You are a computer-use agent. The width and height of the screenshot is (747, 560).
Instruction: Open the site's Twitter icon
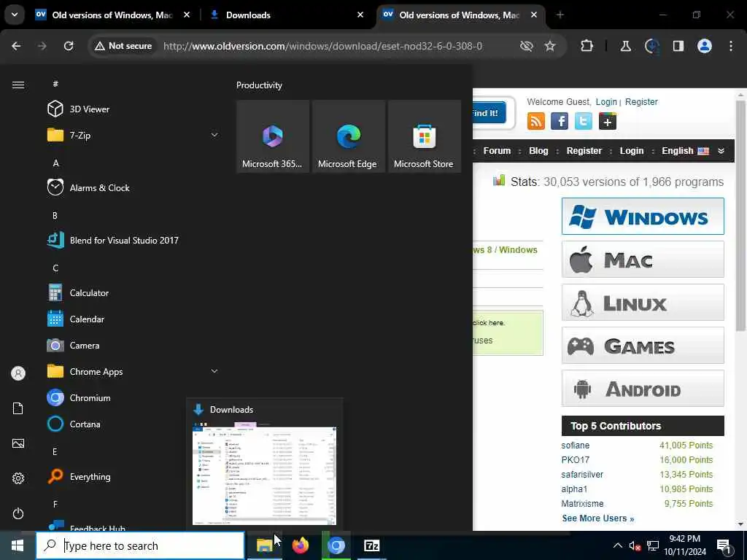pos(583,121)
